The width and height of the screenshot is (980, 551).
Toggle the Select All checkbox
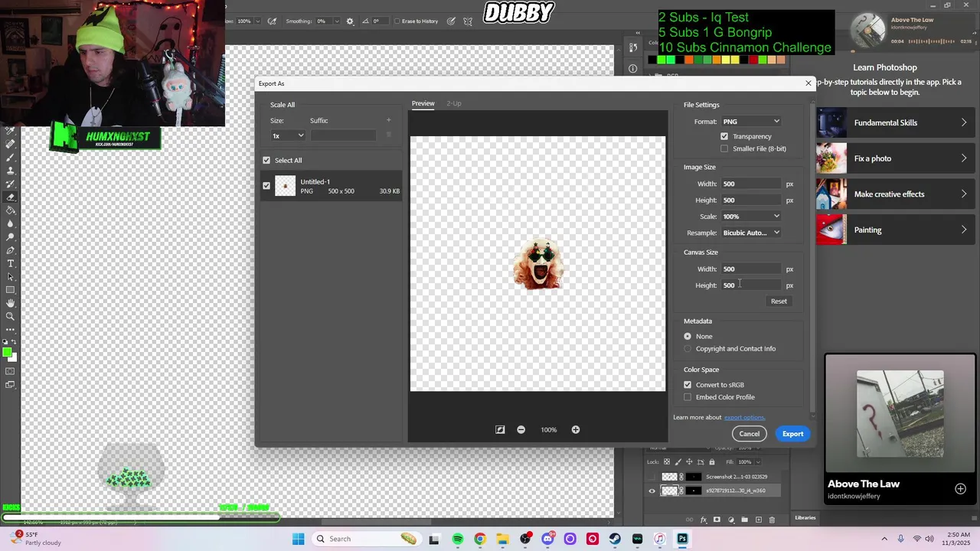(x=266, y=160)
